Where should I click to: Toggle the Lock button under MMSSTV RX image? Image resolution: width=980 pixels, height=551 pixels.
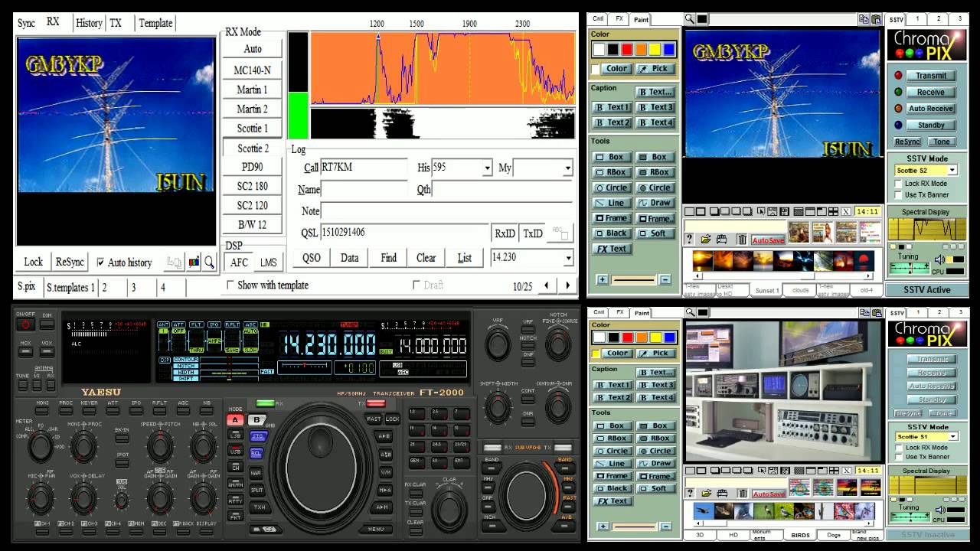[x=33, y=262]
